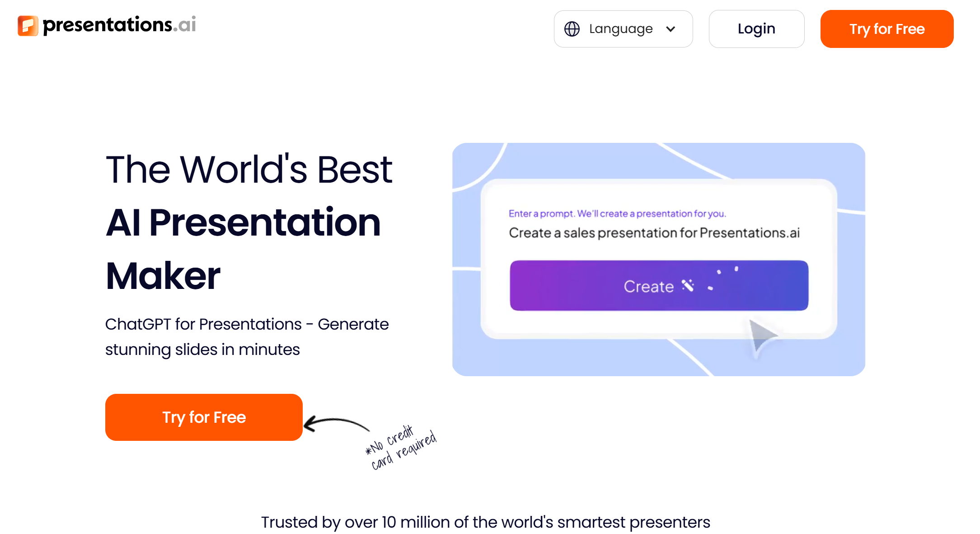Click the Login button
Screen dimensions: 980x534
(x=756, y=29)
